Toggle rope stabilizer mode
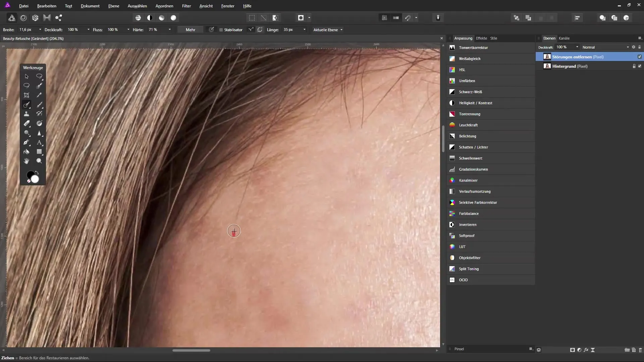 pos(251,30)
